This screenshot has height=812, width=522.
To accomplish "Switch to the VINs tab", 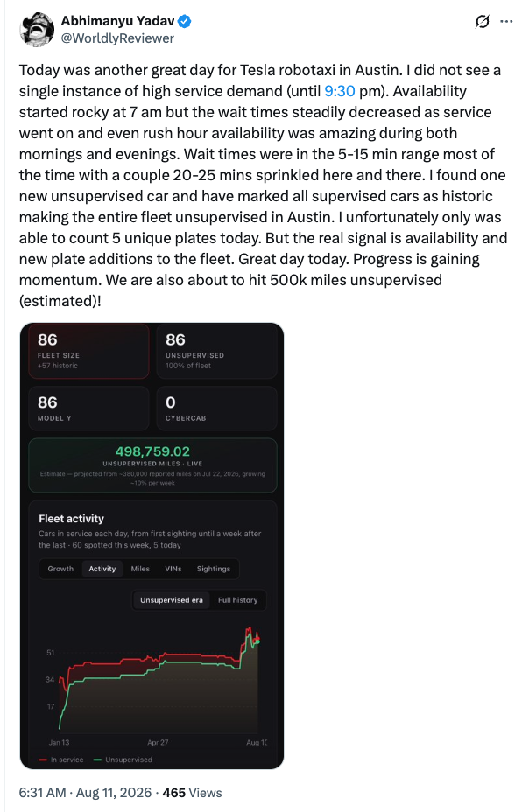I will click(173, 569).
